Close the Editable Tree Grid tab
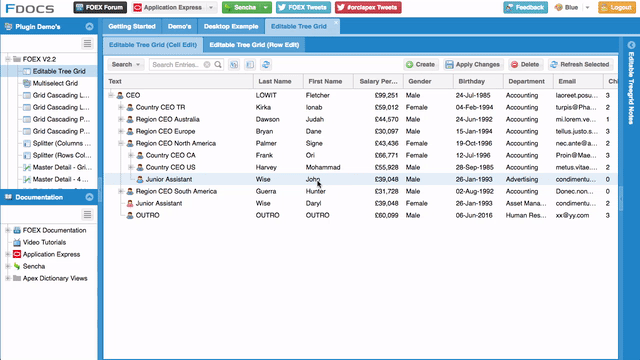 coord(336,22)
